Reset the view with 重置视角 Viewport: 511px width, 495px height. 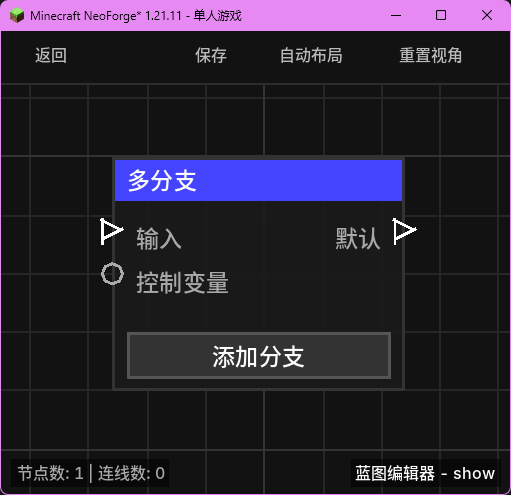pyautogui.click(x=431, y=55)
